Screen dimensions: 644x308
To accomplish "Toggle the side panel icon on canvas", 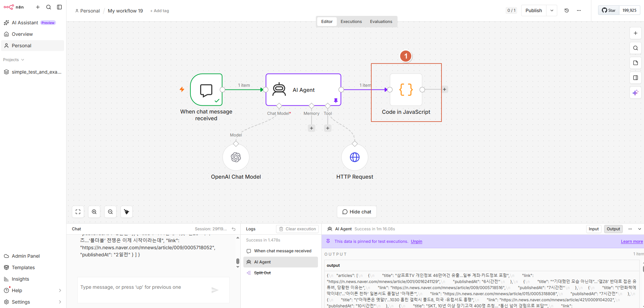I will [x=636, y=78].
